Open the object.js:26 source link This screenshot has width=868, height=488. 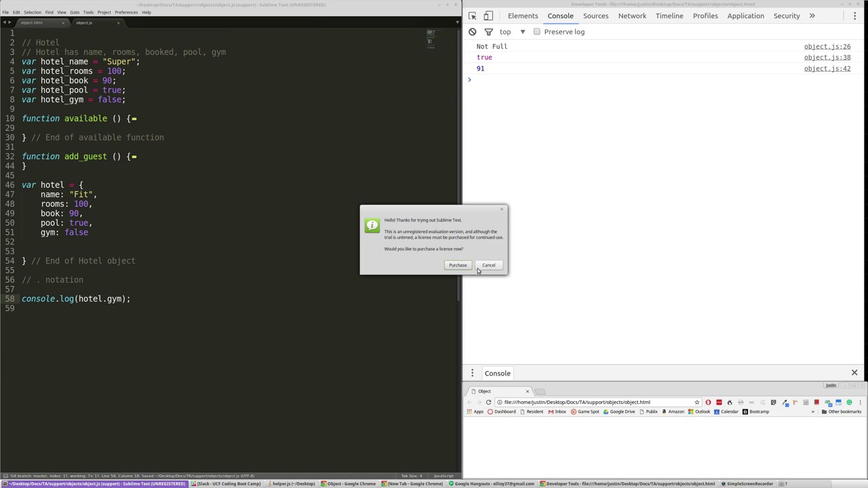(827, 47)
